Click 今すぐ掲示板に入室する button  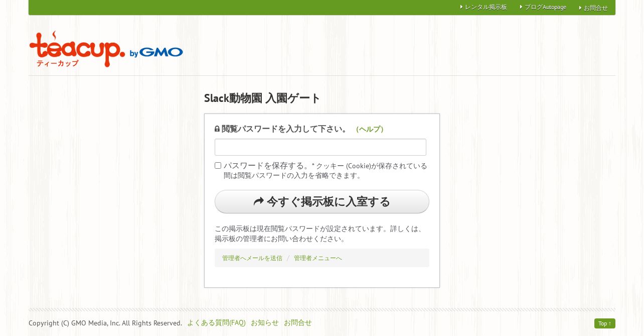[x=322, y=202]
